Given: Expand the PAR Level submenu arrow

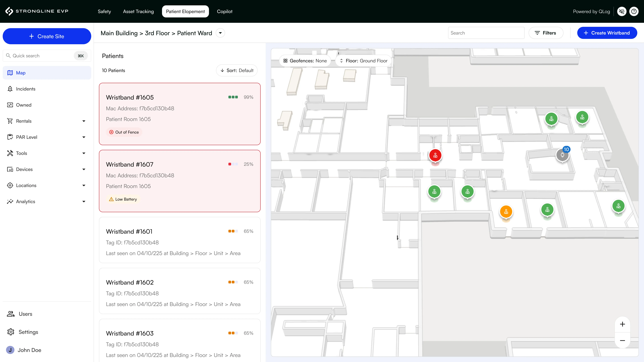Looking at the screenshot, I should coord(84,137).
